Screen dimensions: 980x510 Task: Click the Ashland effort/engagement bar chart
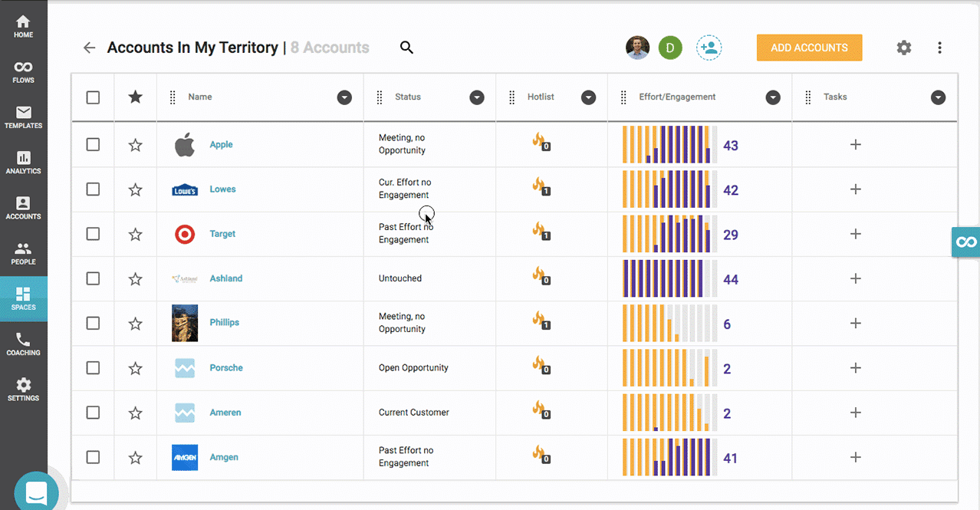669,279
